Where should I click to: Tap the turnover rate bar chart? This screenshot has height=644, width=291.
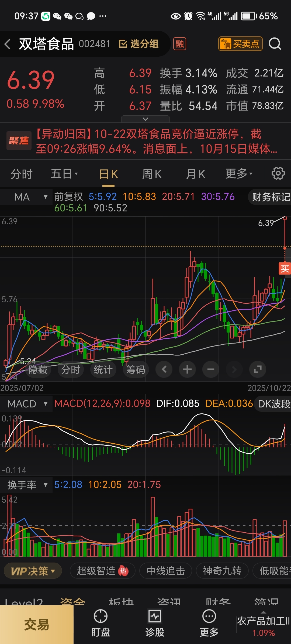point(145,526)
